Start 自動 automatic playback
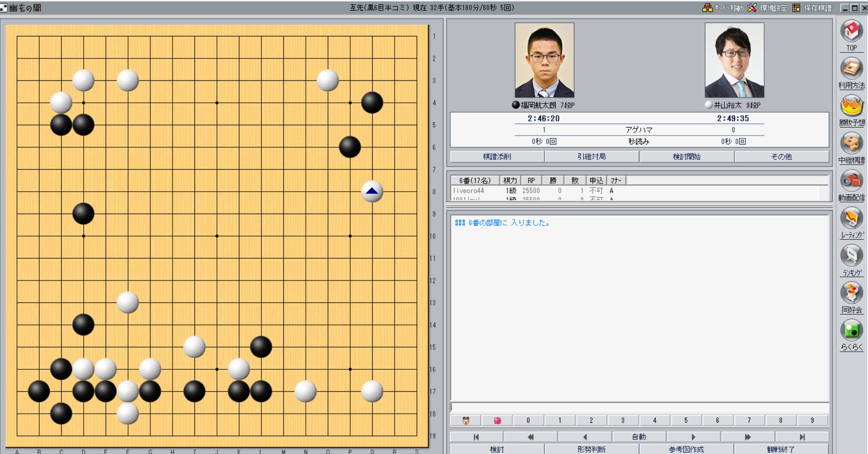This screenshot has height=454, width=868. click(639, 437)
